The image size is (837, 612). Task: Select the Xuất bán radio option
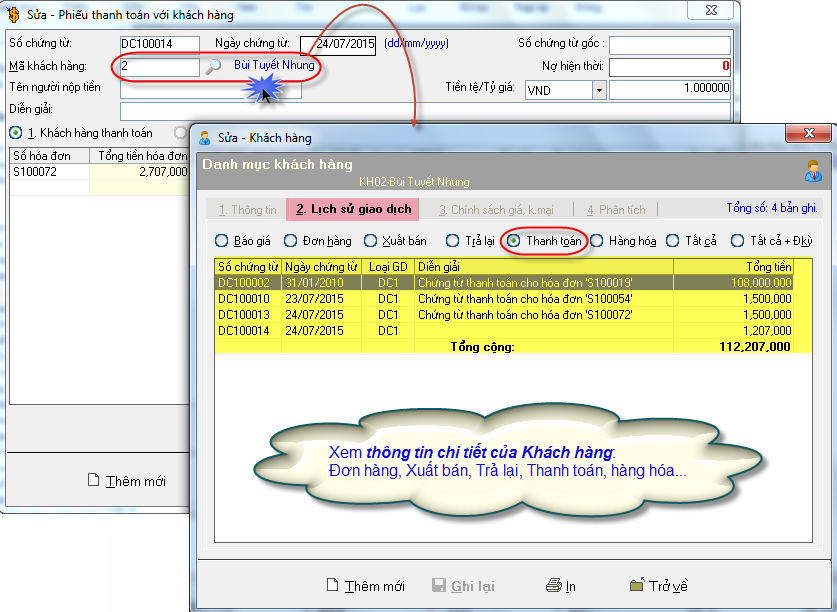(370, 241)
